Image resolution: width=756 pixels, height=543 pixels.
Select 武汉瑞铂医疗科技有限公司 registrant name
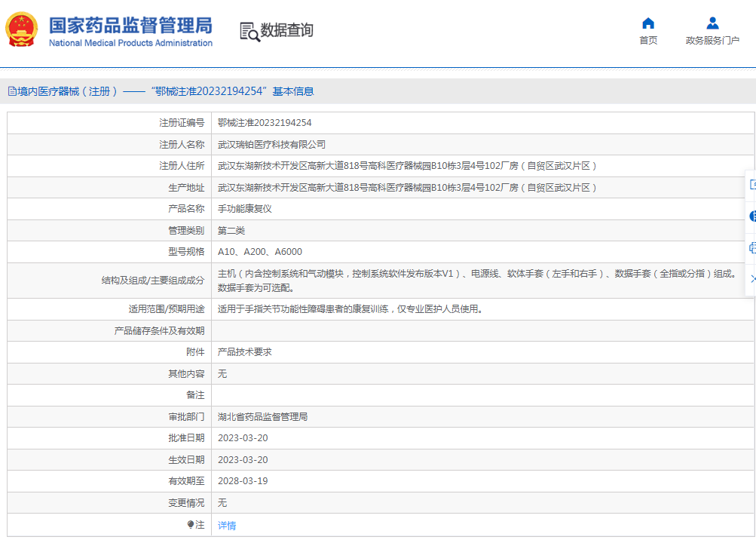pos(271,145)
